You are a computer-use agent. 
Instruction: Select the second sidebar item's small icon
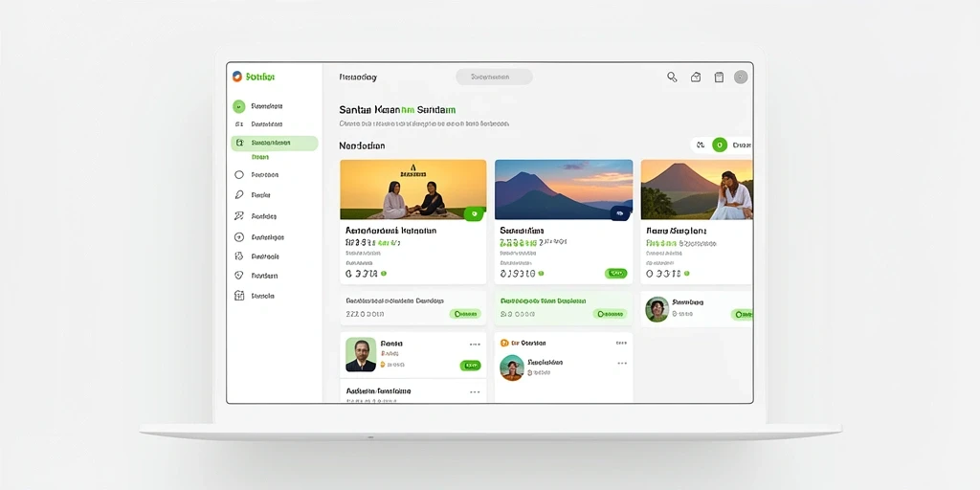point(238,124)
